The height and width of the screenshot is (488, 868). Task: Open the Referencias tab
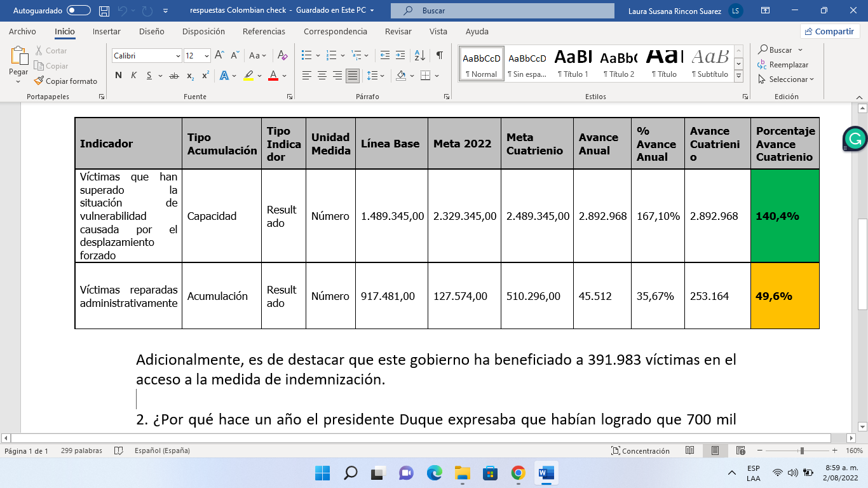pos(264,31)
